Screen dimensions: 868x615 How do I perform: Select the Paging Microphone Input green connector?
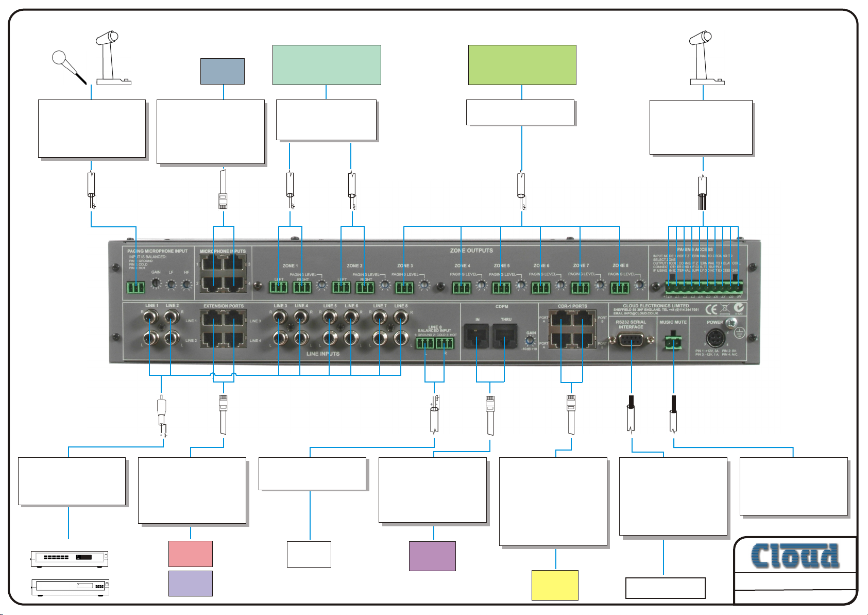tap(136, 287)
